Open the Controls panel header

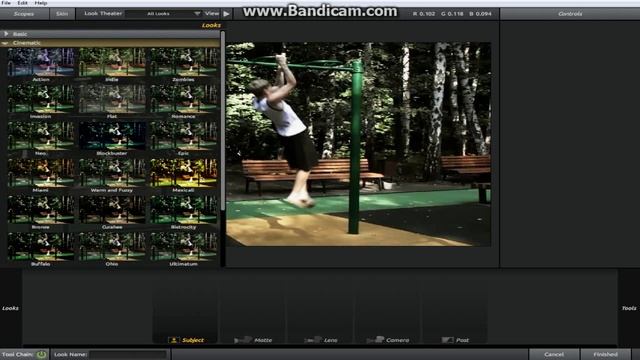point(570,14)
